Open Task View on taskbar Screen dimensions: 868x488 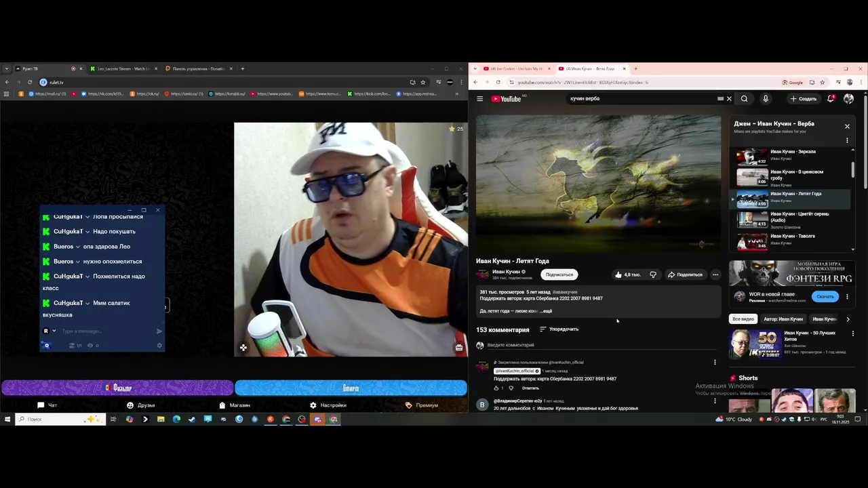coord(113,420)
